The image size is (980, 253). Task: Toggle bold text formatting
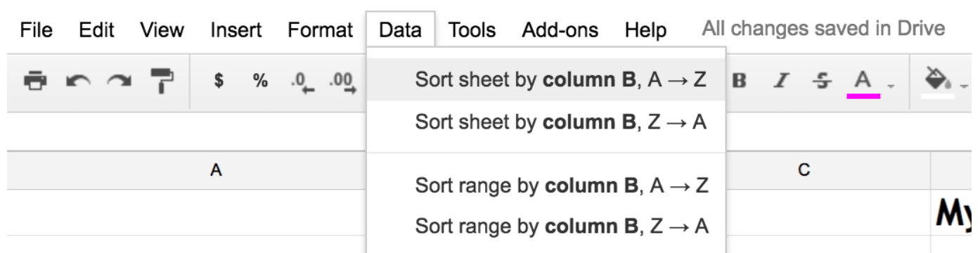coord(739,81)
